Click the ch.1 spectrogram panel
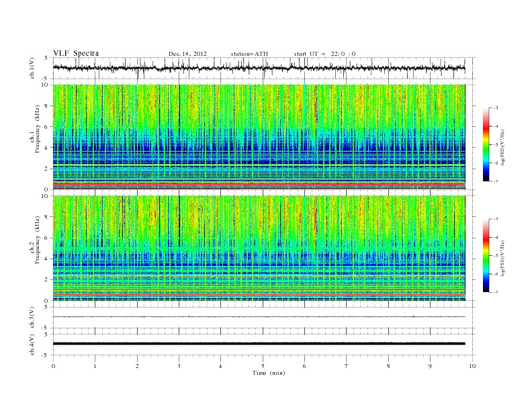The height and width of the screenshot is (411, 532). tap(259, 137)
